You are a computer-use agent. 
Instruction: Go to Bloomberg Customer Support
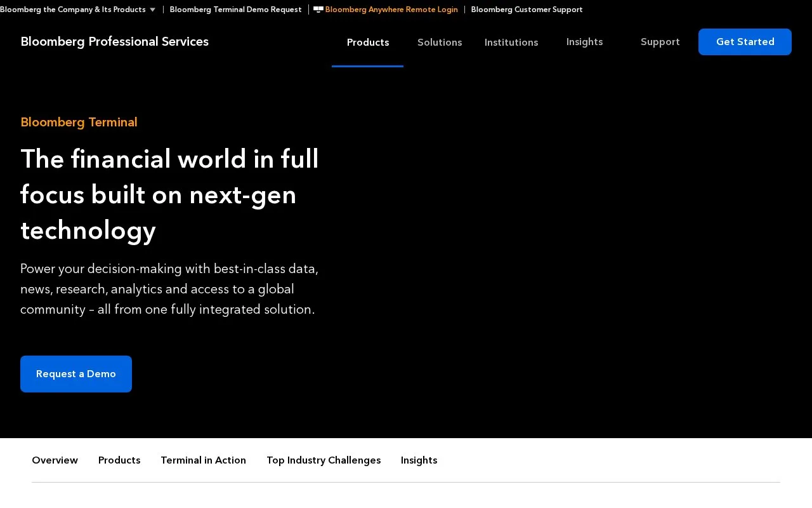[x=527, y=10]
